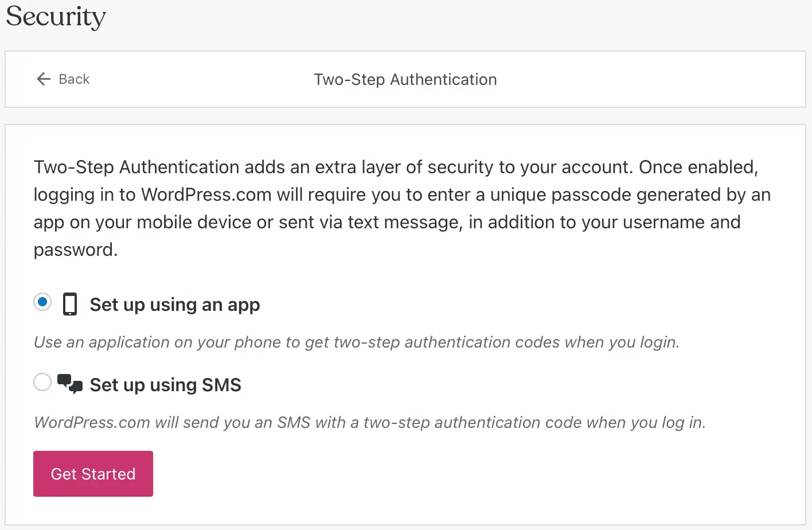Click the SMS speech bubbles icon
The height and width of the screenshot is (530, 812).
69,383
